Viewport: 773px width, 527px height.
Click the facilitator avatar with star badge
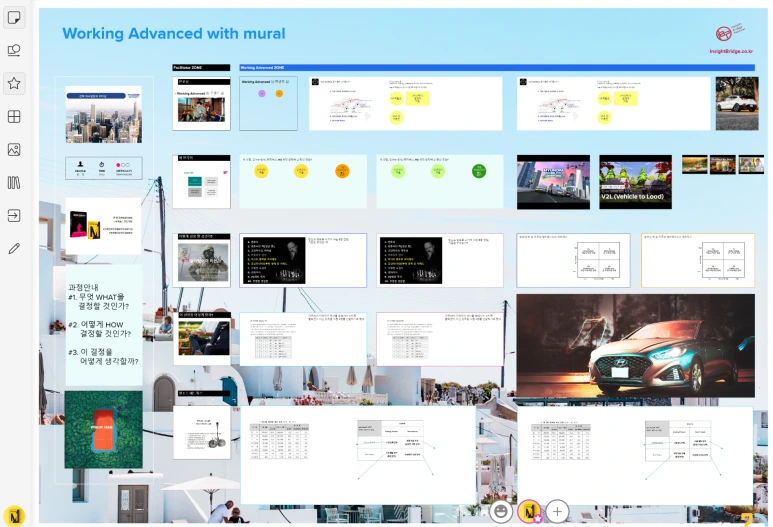(529, 512)
